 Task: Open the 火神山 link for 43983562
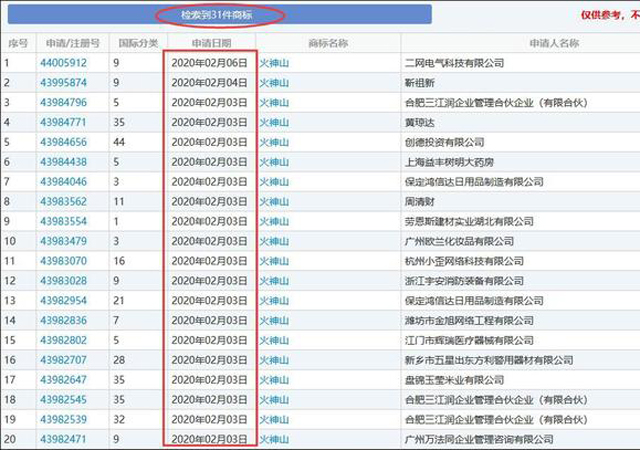point(274,202)
